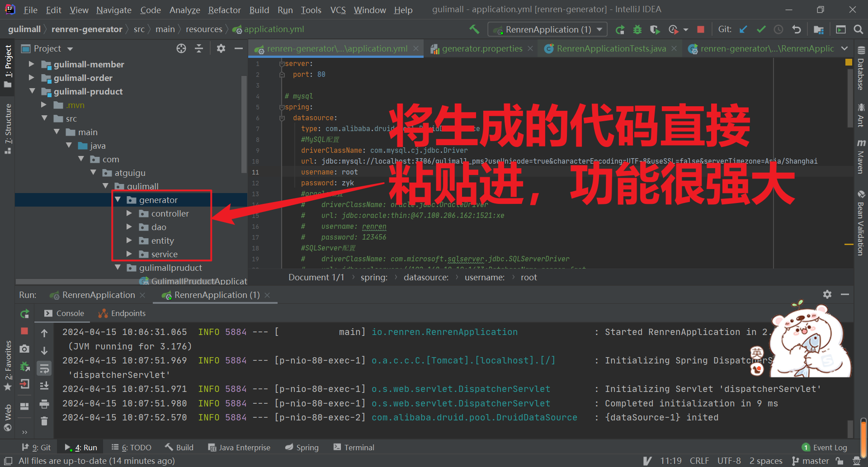Viewport: 868px width, 467px height.
Task: Print console output icon
Action: point(44,404)
